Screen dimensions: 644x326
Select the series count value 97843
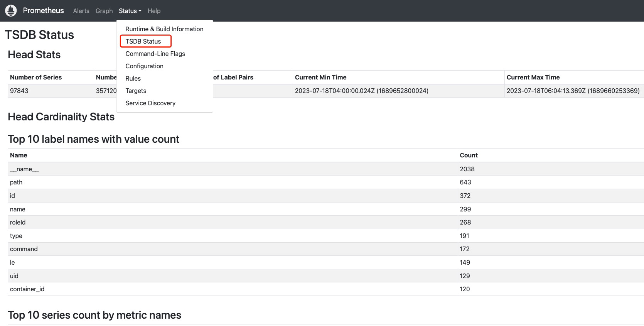19,91
